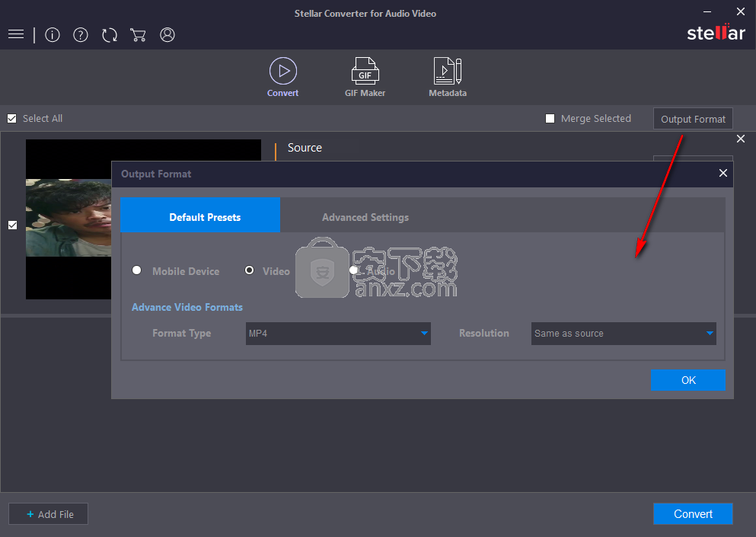Toggle the video file's checkbox

click(12, 225)
